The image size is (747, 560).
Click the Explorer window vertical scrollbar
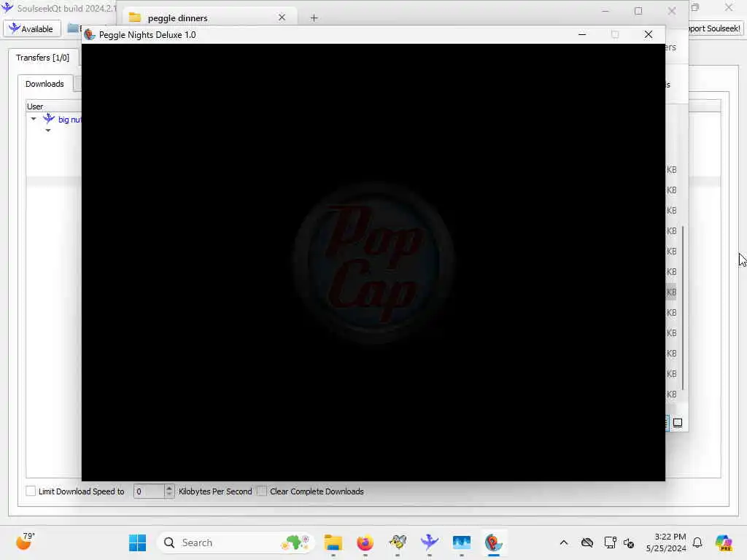pyautogui.click(x=683, y=307)
